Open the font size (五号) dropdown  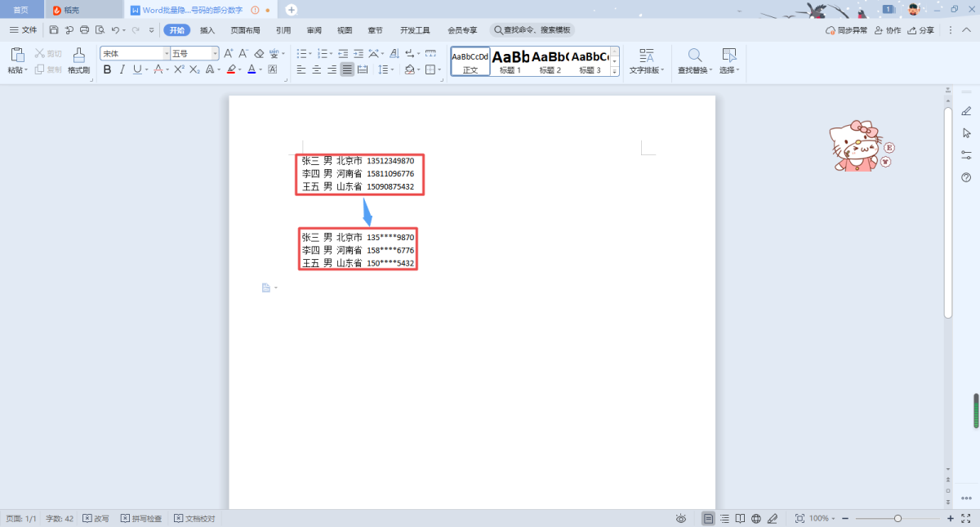click(x=216, y=53)
